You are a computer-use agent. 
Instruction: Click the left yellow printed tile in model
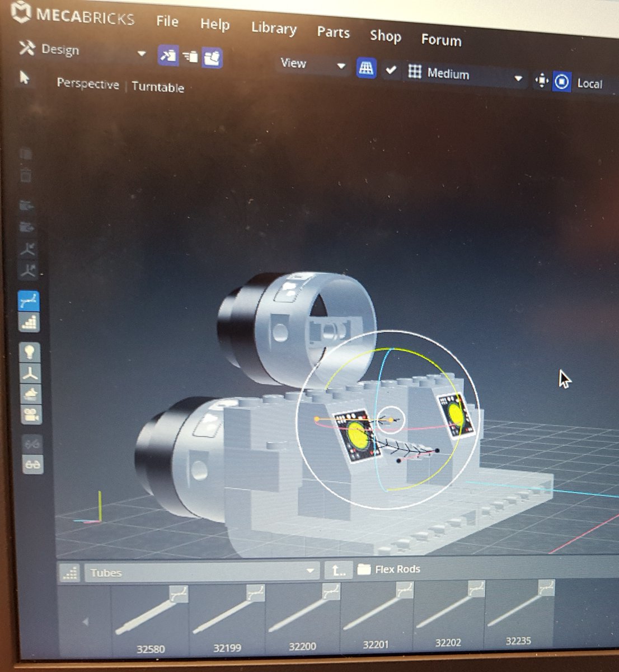tap(358, 437)
